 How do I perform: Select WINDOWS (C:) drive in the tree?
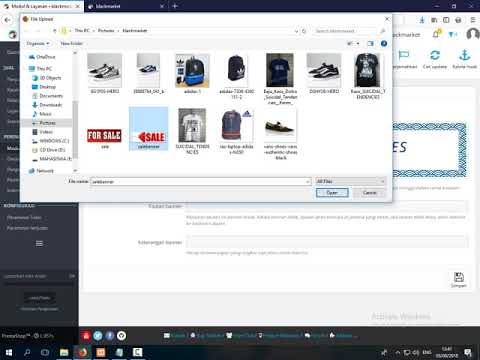pyautogui.click(x=51, y=141)
